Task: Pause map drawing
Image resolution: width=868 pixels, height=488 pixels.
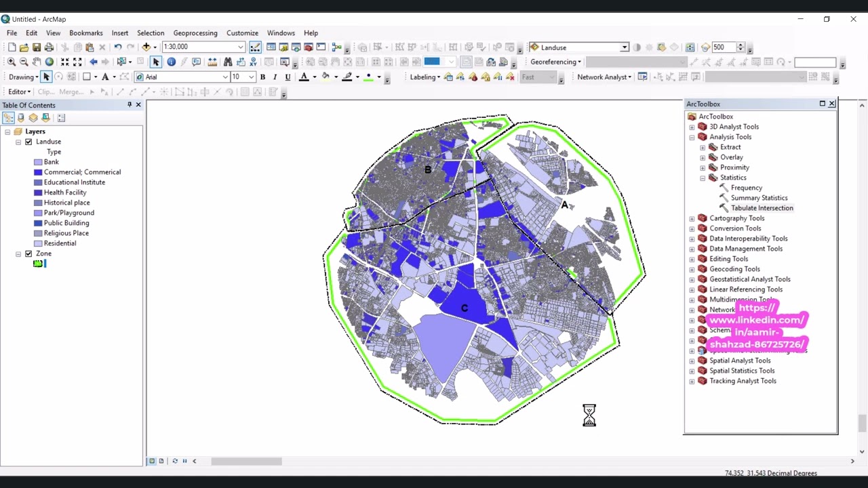Action: (x=184, y=461)
